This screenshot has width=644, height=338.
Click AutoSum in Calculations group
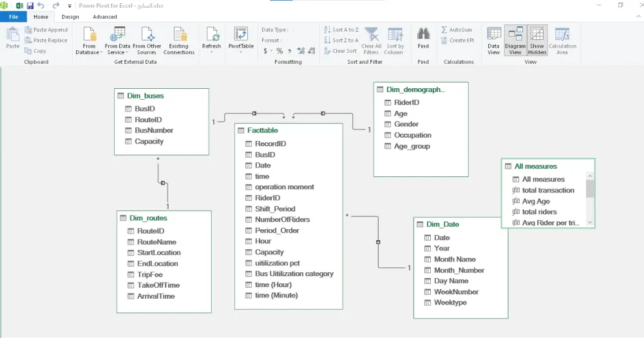457,30
